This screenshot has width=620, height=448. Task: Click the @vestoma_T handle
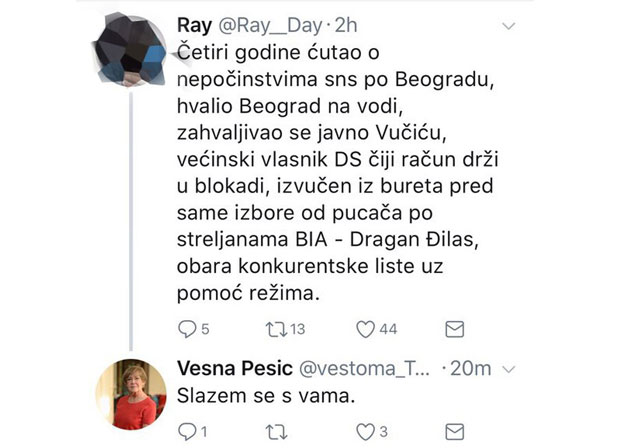tap(361, 367)
